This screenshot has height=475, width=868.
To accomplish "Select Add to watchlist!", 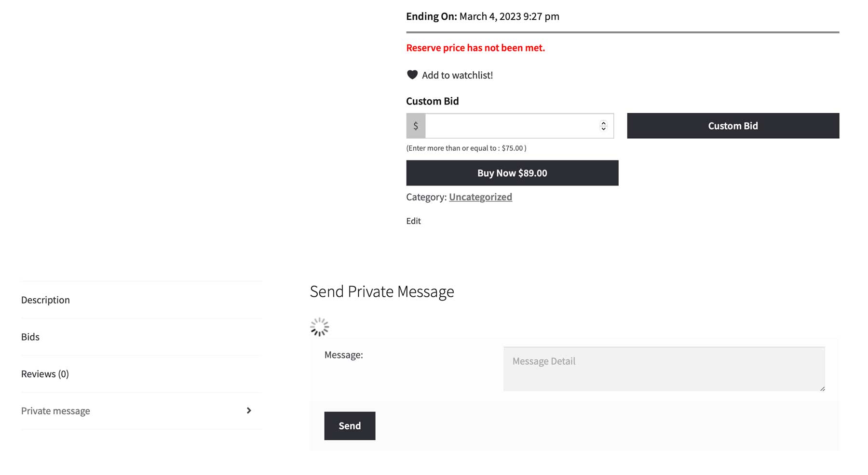I will pyautogui.click(x=457, y=75).
